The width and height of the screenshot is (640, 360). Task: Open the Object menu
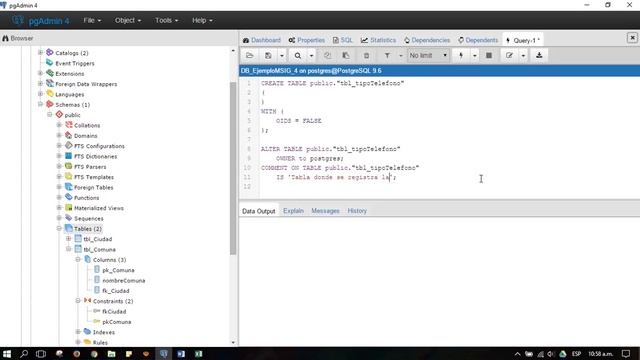coord(128,20)
